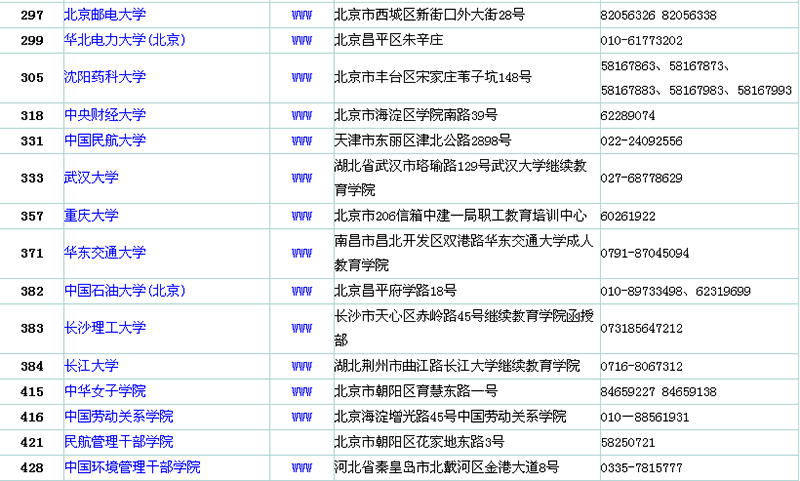Select the code number 305
Screen dimensions: 800x481
32,78
